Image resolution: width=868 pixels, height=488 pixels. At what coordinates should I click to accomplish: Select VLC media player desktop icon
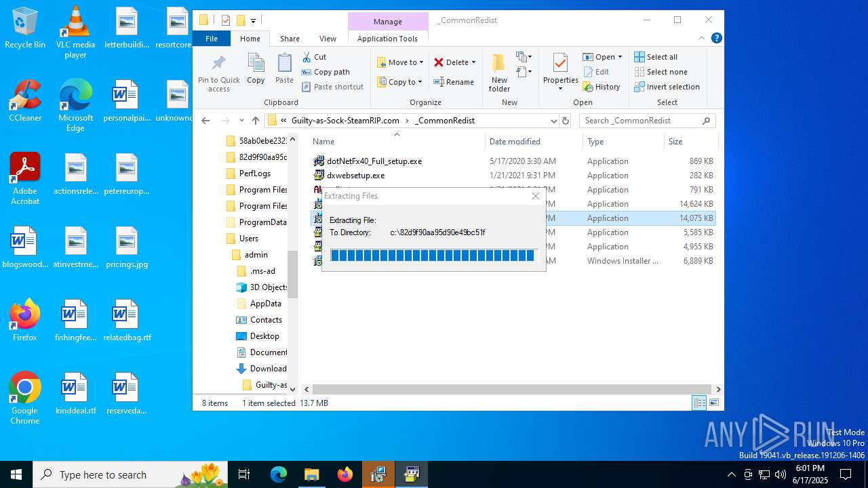click(x=75, y=33)
